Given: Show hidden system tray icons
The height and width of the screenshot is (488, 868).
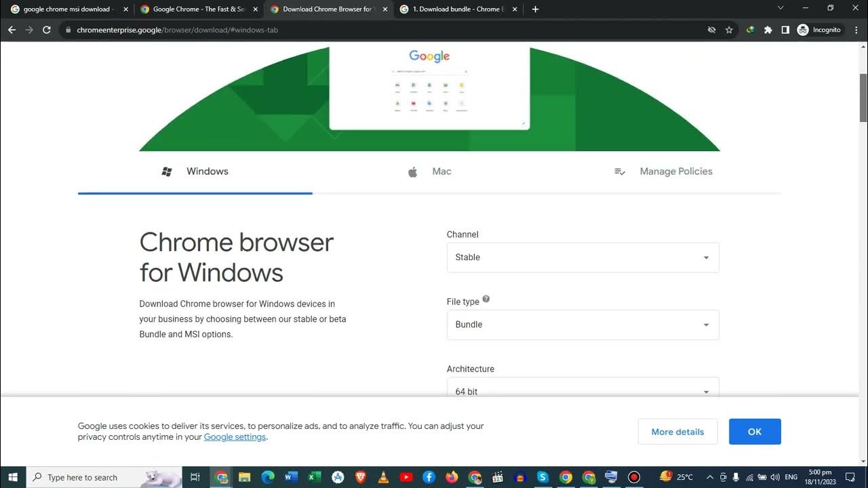Looking at the screenshot, I should [710, 477].
